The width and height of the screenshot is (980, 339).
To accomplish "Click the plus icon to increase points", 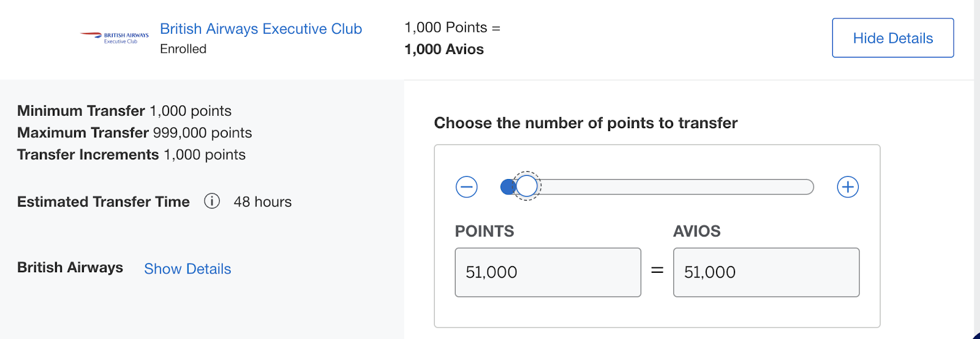I will point(848,187).
